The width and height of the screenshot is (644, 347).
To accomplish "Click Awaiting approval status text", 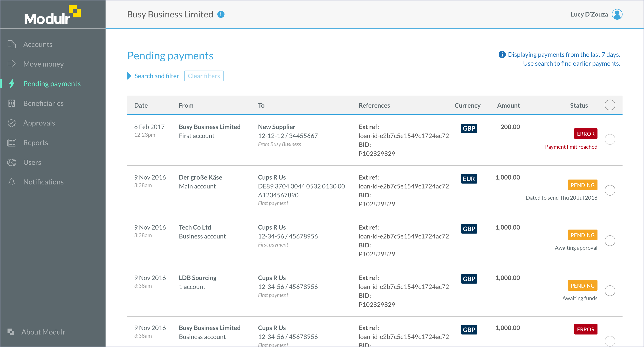I will click(x=576, y=248).
